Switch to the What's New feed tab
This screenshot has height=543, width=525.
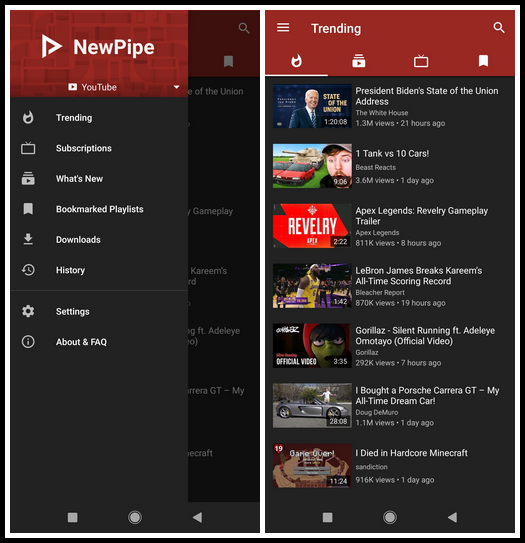pyautogui.click(x=359, y=61)
